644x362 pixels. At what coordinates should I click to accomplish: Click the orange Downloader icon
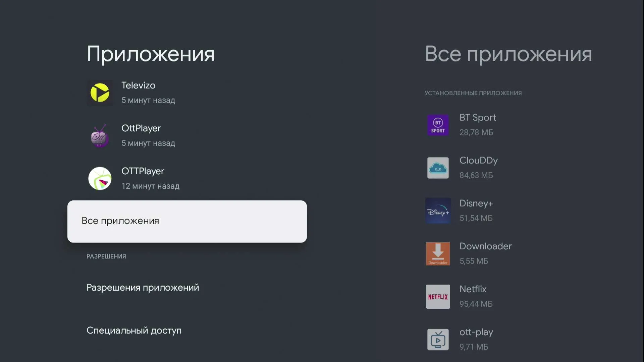pyautogui.click(x=438, y=253)
